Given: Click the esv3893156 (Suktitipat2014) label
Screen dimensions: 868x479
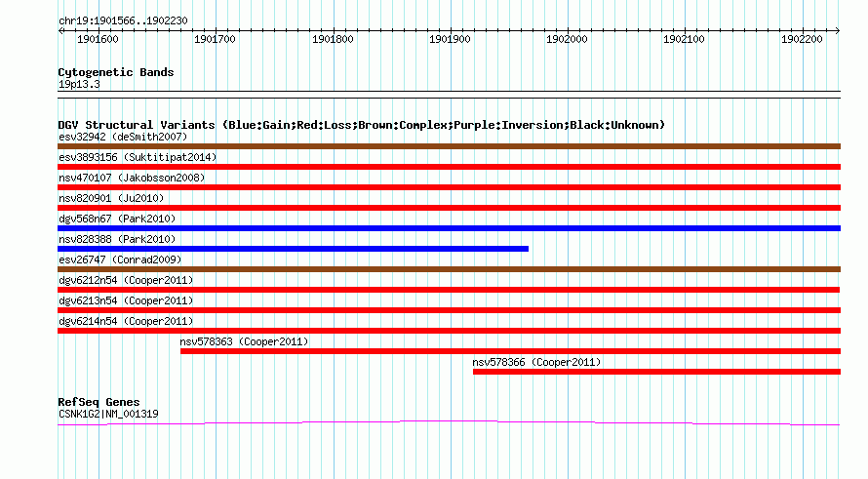Looking at the screenshot, I should [x=138, y=157].
